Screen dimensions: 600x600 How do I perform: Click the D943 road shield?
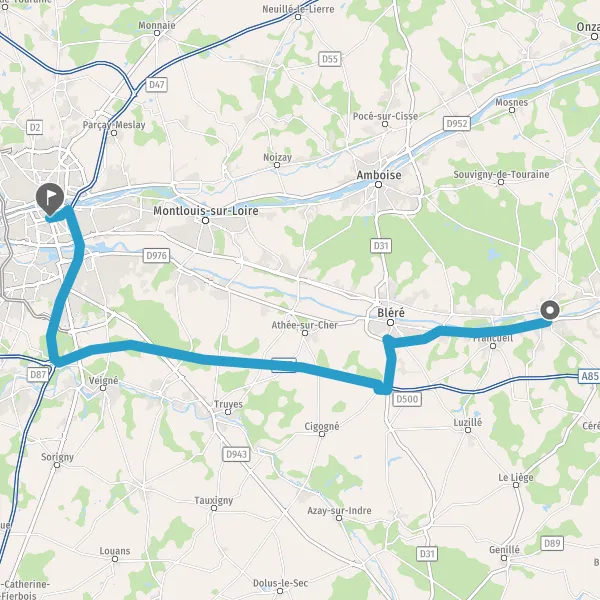click(236, 455)
